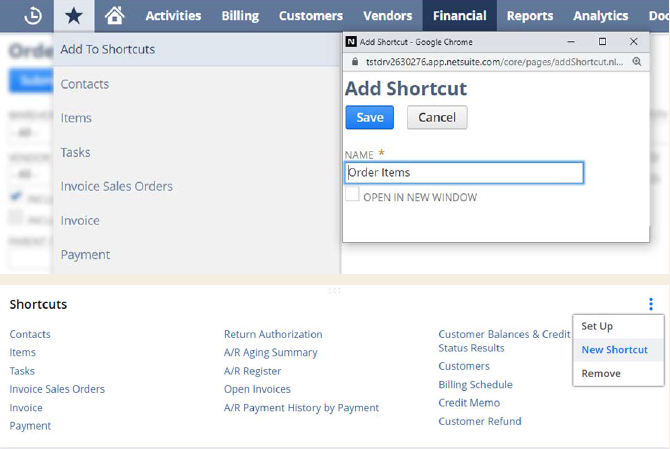
Task: Open the Financial menu tab
Action: point(459,15)
